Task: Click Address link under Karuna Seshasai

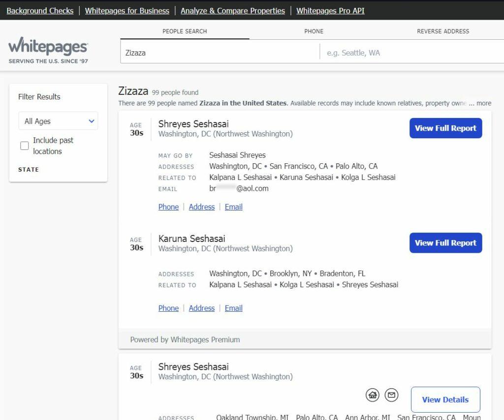Action: point(202,308)
